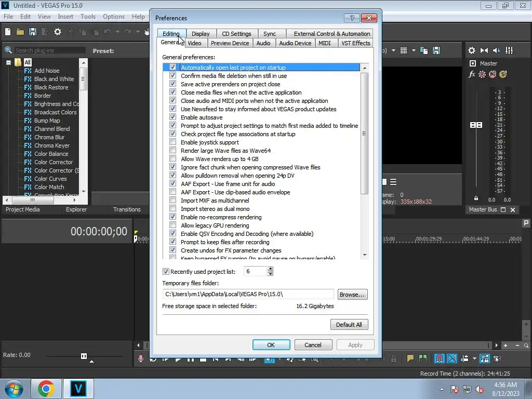Mute the Master bus
This screenshot has height=399, width=532.
[493, 74]
